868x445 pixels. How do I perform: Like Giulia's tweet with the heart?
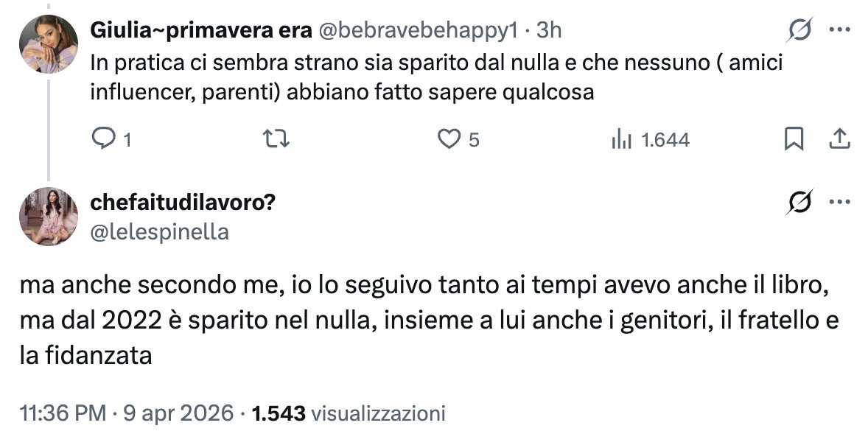(449, 139)
